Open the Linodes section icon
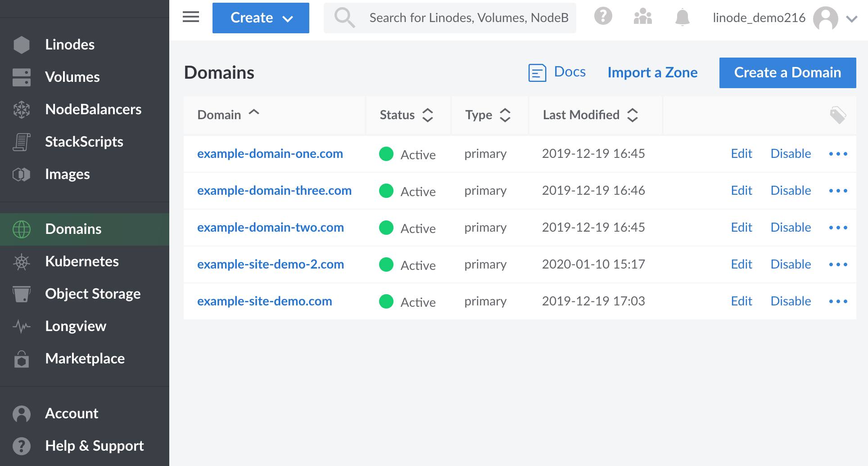Screen dimensions: 868x466 21,44
